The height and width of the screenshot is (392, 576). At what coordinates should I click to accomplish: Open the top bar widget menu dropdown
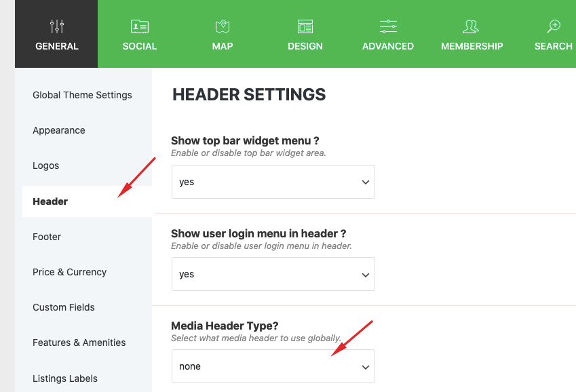coord(273,182)
